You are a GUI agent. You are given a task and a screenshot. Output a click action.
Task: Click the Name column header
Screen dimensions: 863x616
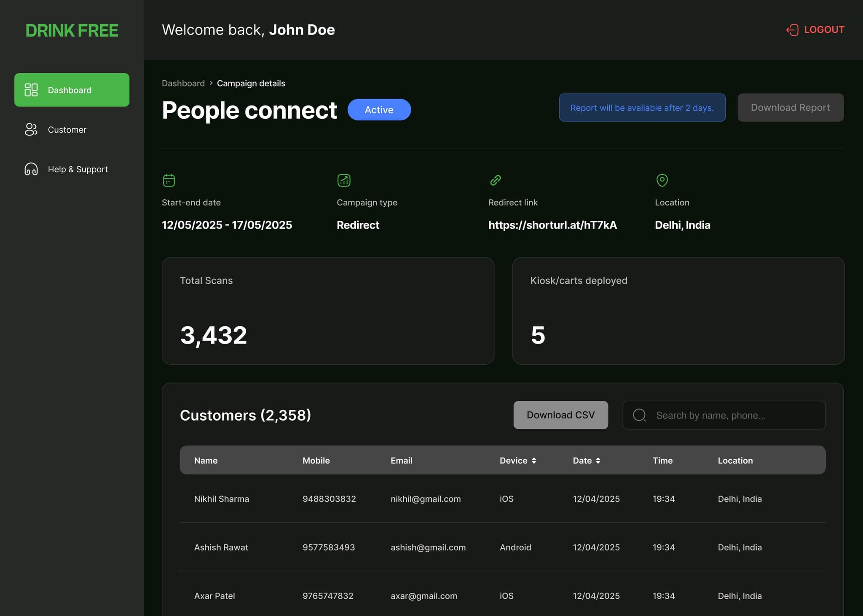pyautogui.click(x=206, y=461)
